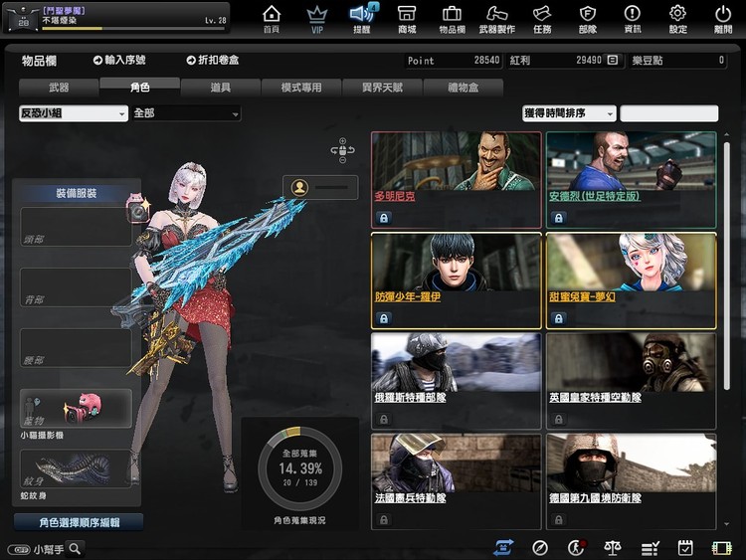The height and width of the screenshot is (560, 746).
Task: Open the 任務 mission icon
Action: click(x=542, y=19)
